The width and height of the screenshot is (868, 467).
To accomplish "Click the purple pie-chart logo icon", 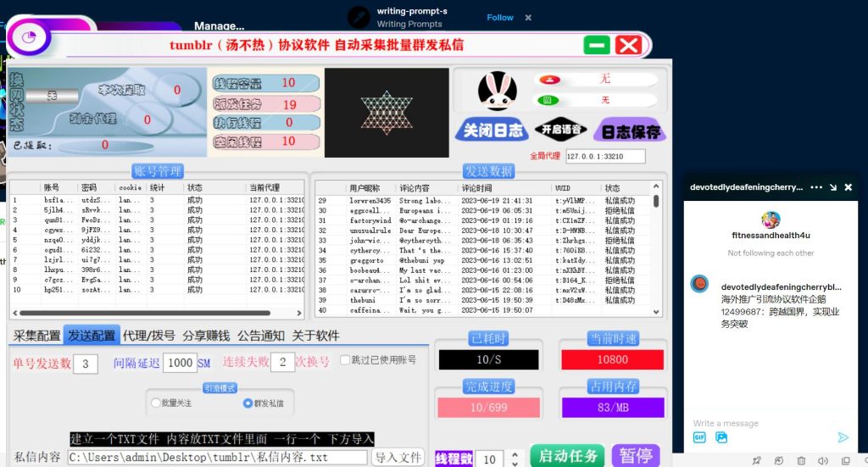I will click(29, 37).
